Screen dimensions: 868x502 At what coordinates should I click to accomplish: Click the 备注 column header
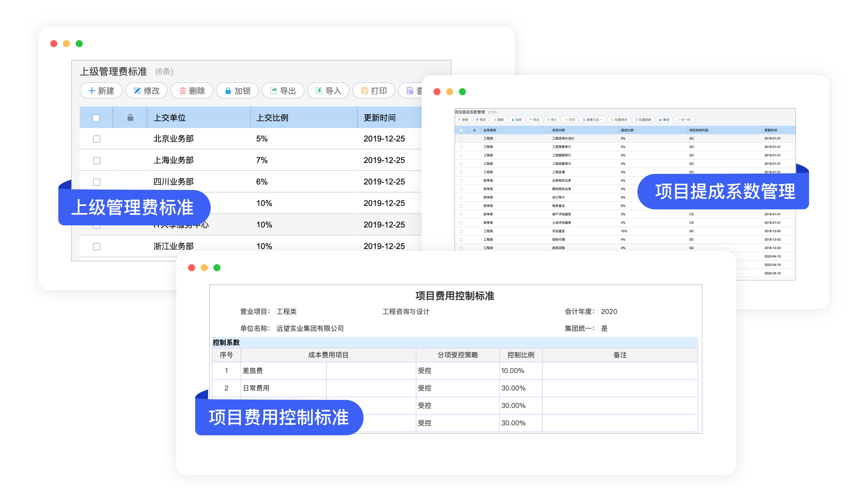point(620,355)
